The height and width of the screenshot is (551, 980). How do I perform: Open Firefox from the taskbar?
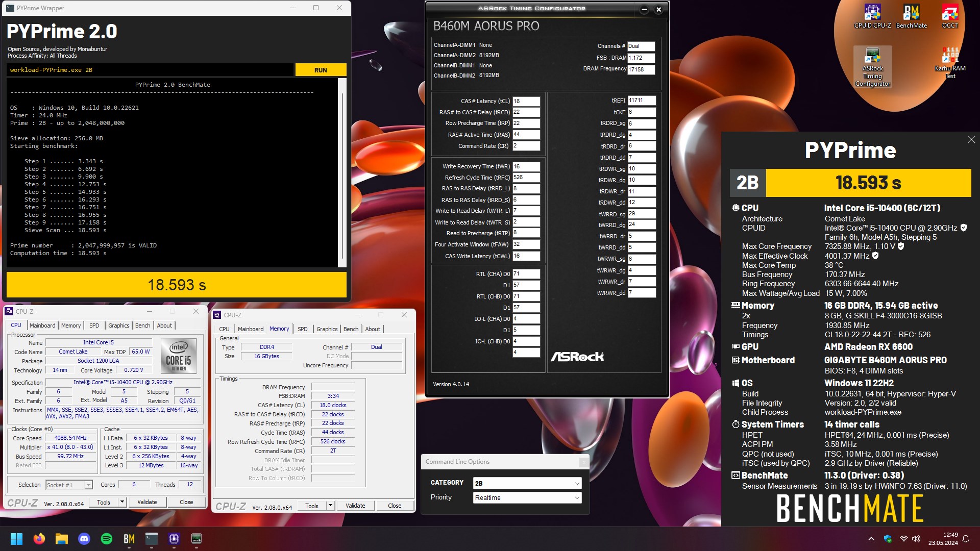pos(39,539)
